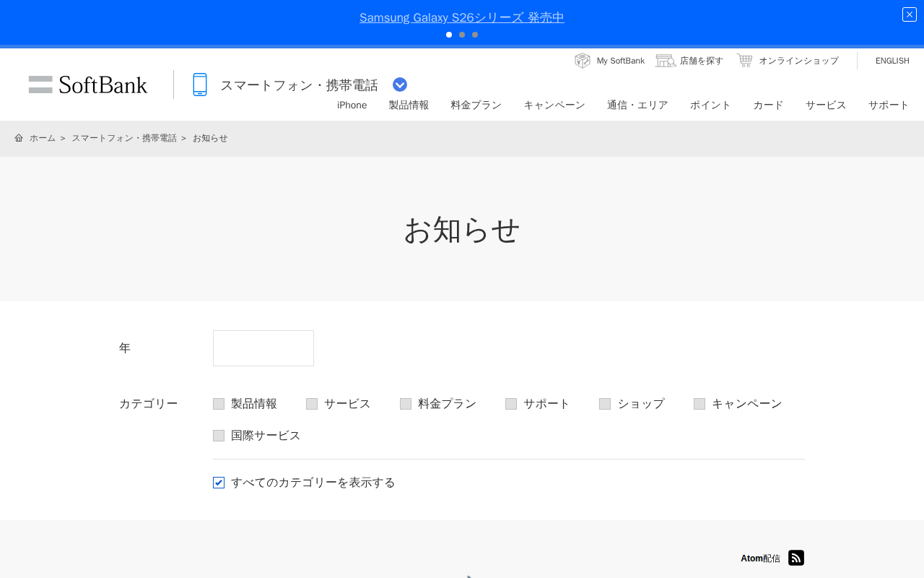Select the first banner carousel dot
Image resolution: width=924 pixels, height=578 pixels.
(449, 35)
